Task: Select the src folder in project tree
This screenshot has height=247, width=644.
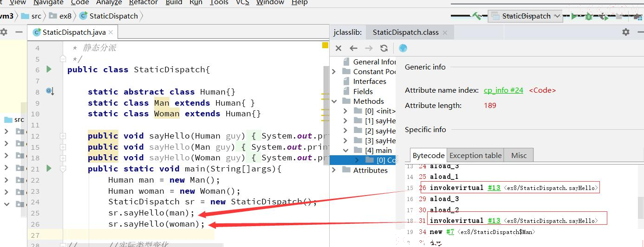Action: (14, 120)
